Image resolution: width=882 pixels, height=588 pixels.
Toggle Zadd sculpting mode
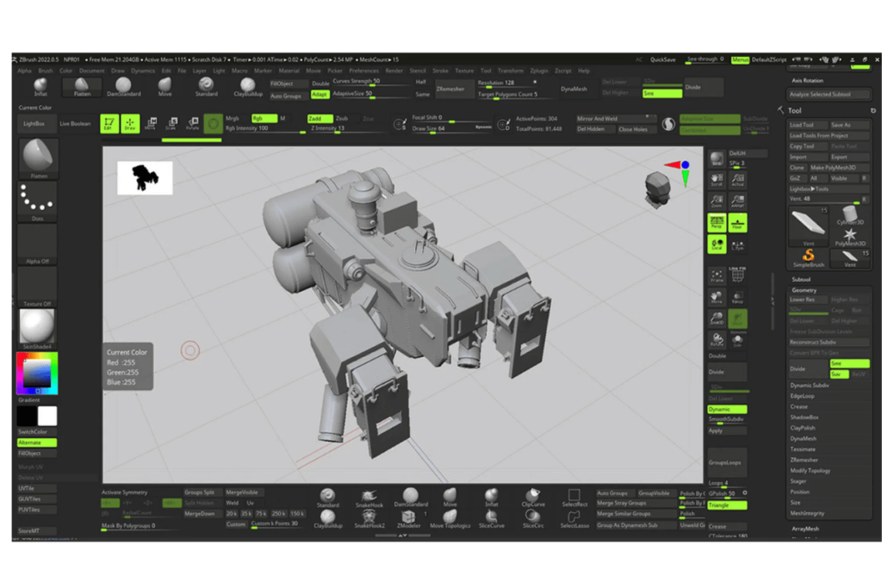click(x=319, y=117)
